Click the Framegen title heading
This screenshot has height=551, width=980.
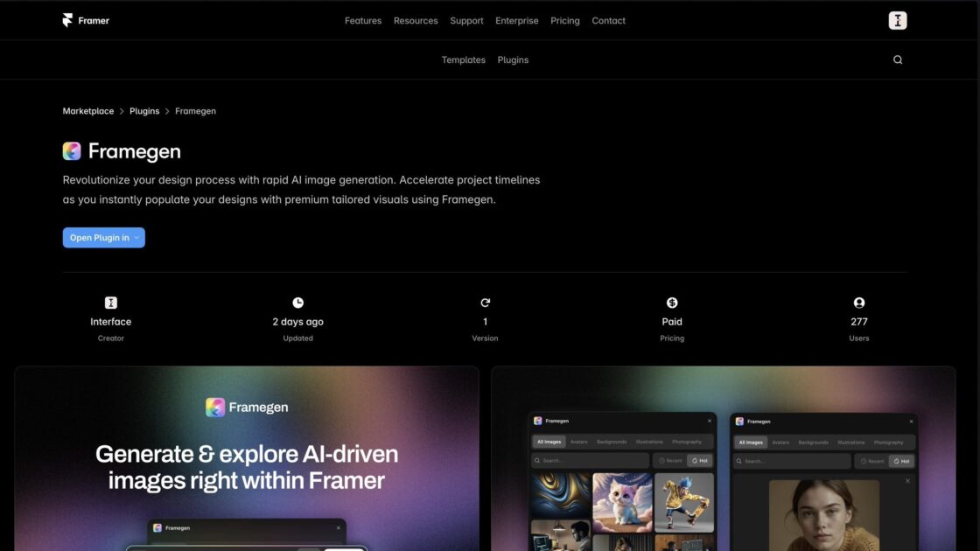[x=135, y=151]
